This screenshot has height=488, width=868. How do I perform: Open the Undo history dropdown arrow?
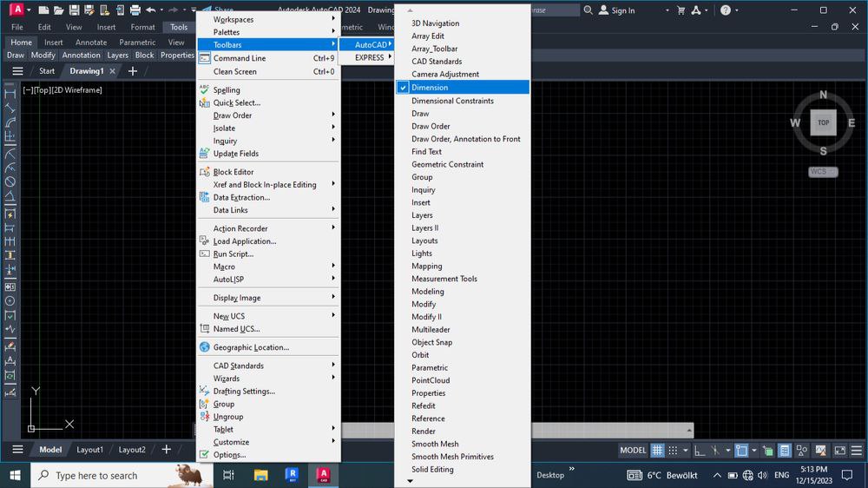[x=161, y=10]
